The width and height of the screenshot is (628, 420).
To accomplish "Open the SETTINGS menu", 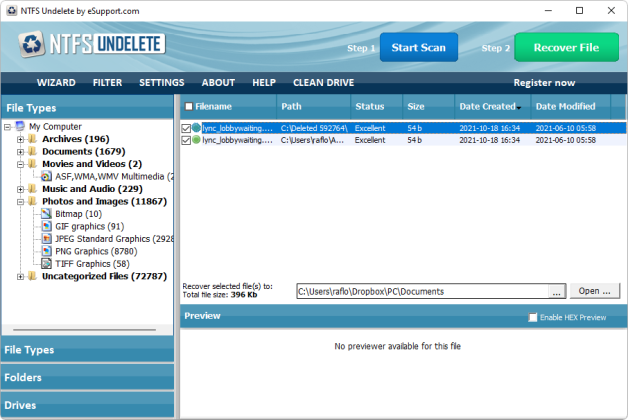I will [162, 82].
